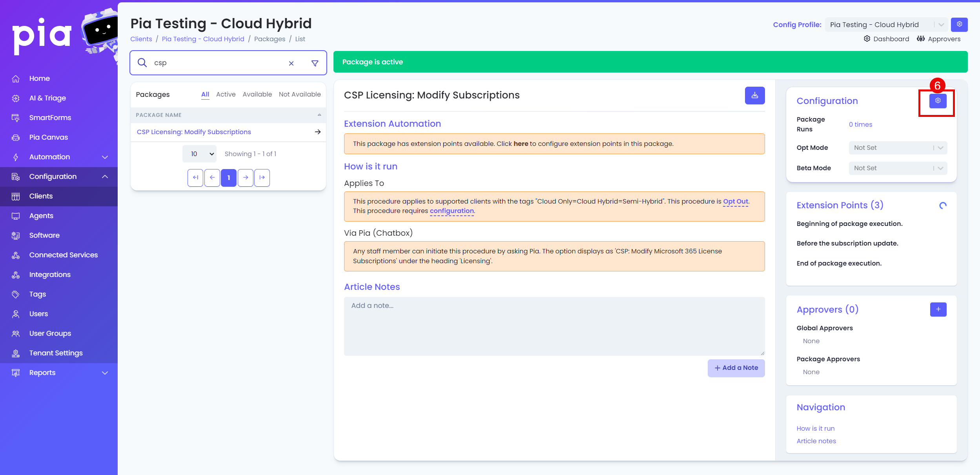The image size is (980, 475).
Task: Open CSP Licensing package row arrow
Action: 318,132
